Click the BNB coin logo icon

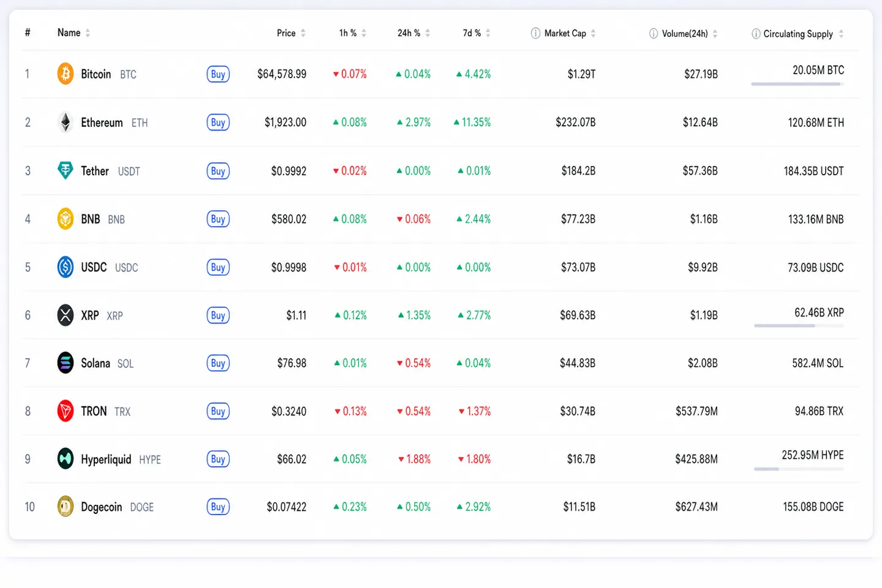[66, 219]
